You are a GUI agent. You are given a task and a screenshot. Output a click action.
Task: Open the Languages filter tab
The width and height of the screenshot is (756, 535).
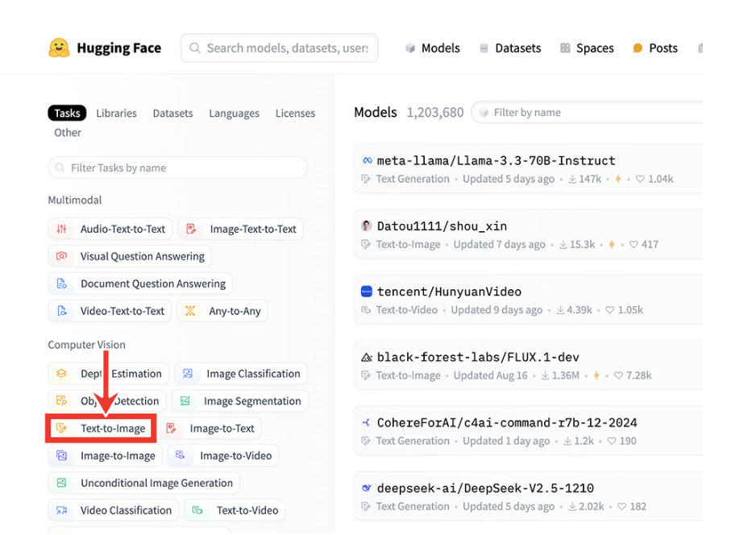(234, 113)
